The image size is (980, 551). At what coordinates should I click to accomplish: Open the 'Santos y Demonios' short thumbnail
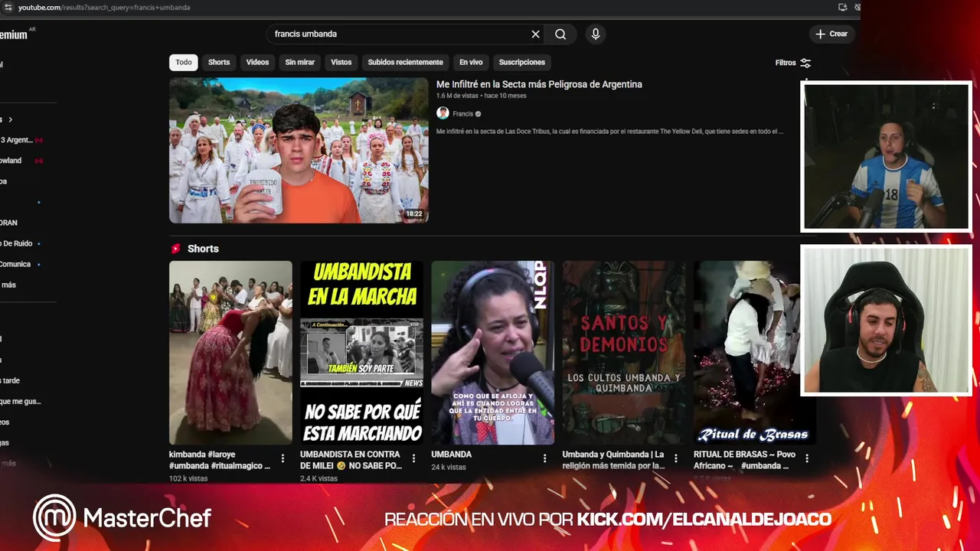tap(624, 353)
